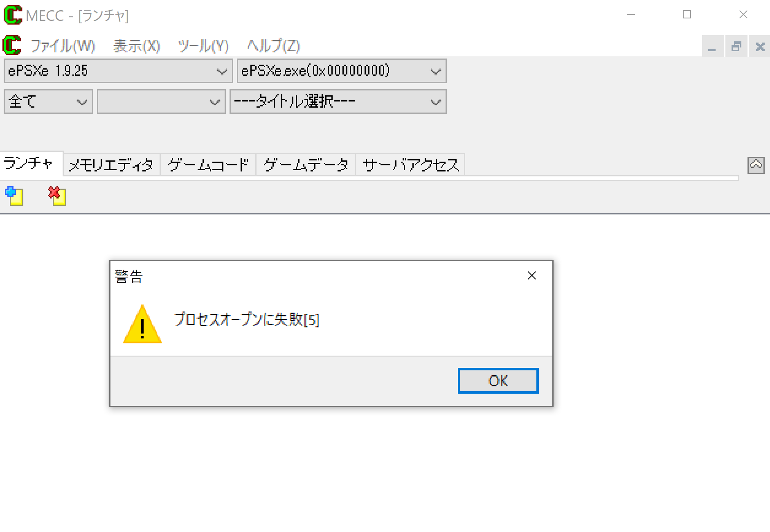The height and width of the screenshot is (532, 770).
Task: Open the ファイル(W) menu
Action: coord(63,46)
